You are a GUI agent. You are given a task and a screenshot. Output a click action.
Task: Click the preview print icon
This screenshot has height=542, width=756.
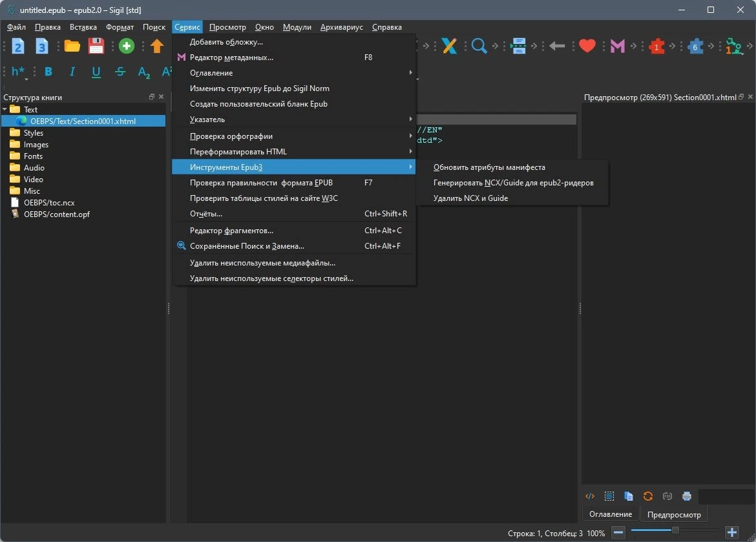coord(687,496)
